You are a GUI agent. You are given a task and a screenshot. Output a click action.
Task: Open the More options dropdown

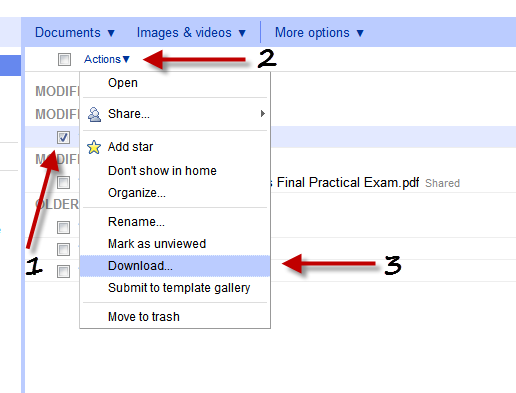[x=319, y=33]
